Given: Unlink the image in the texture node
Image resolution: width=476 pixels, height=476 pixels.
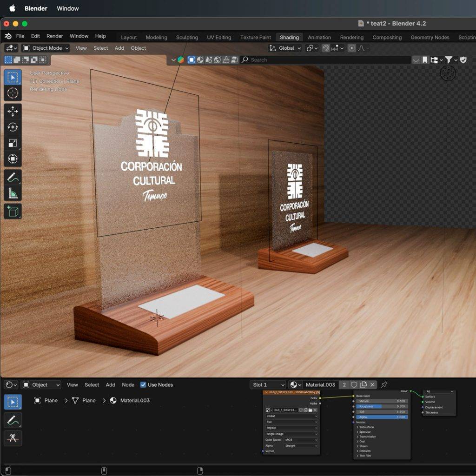Looking at the screenshot, I should [315, 410].
